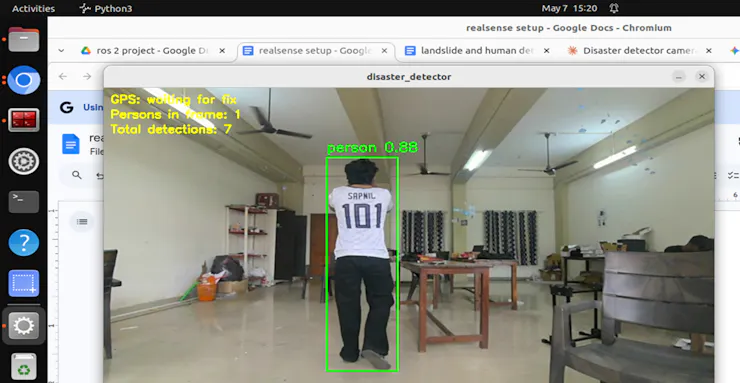740x383 pixels.
Task: Close the 'realsense setup' tab
Action: tap(385, 50)
